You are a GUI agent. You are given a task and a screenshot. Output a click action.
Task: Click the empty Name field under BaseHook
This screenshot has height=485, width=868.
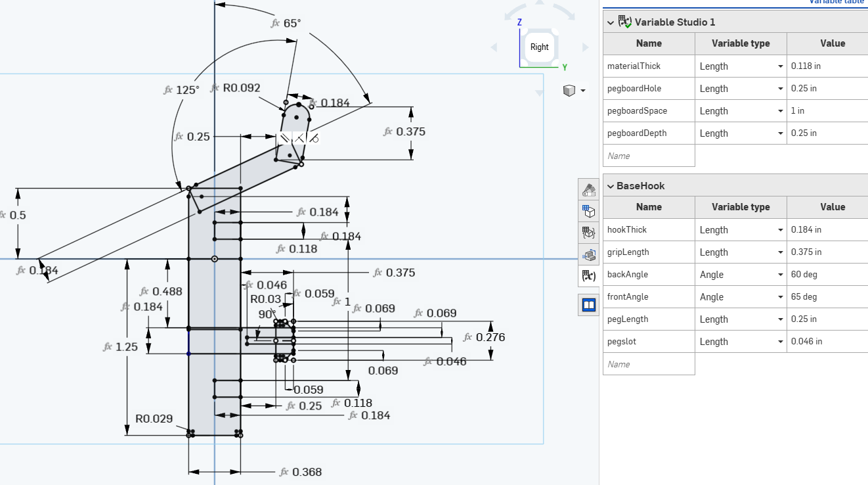click(648, 364)
